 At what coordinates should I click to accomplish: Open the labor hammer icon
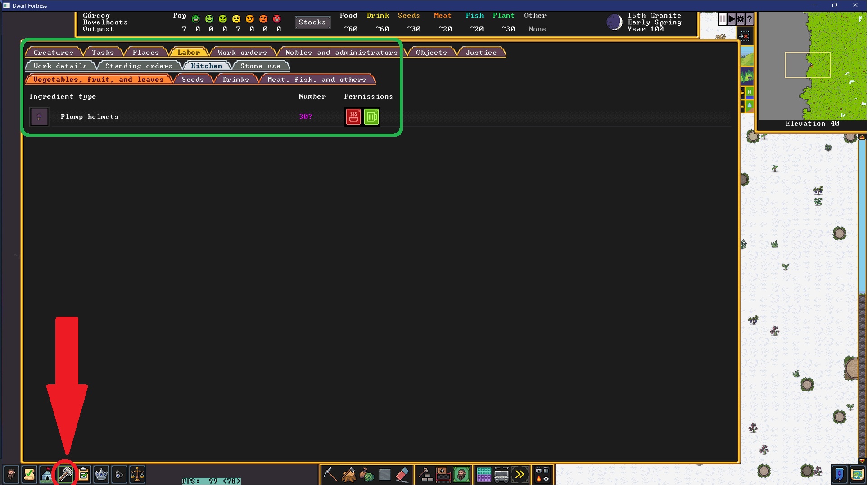click(65, 474)
